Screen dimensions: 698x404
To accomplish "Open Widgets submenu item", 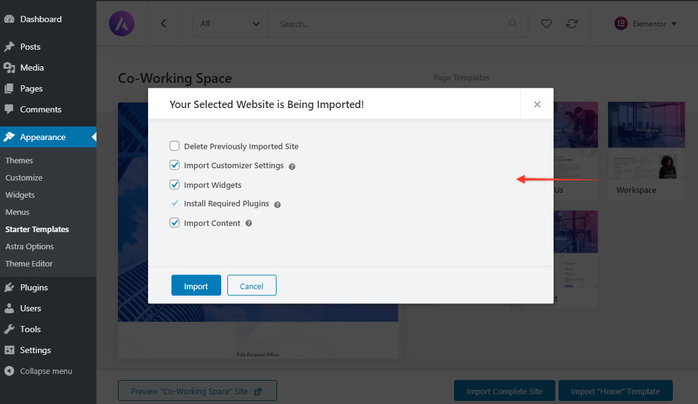I will pyautogui.click(x=20, y=195).
